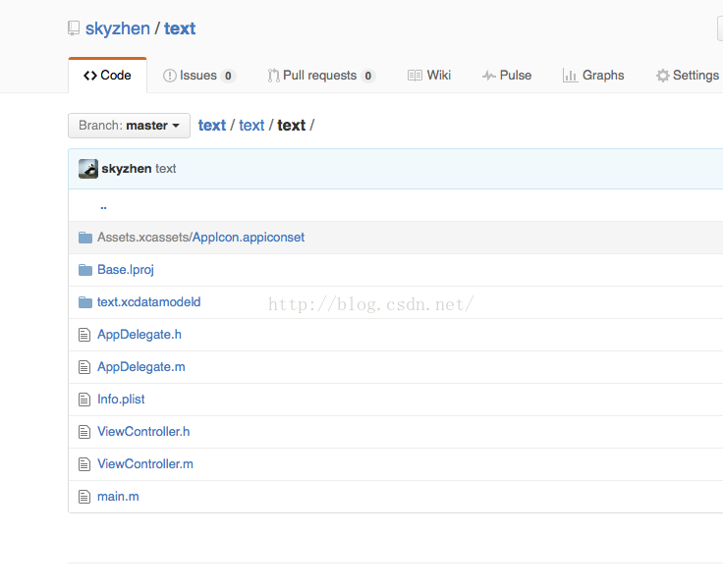
Task: Click the Issues count badge
Action: tap(228, 76)
